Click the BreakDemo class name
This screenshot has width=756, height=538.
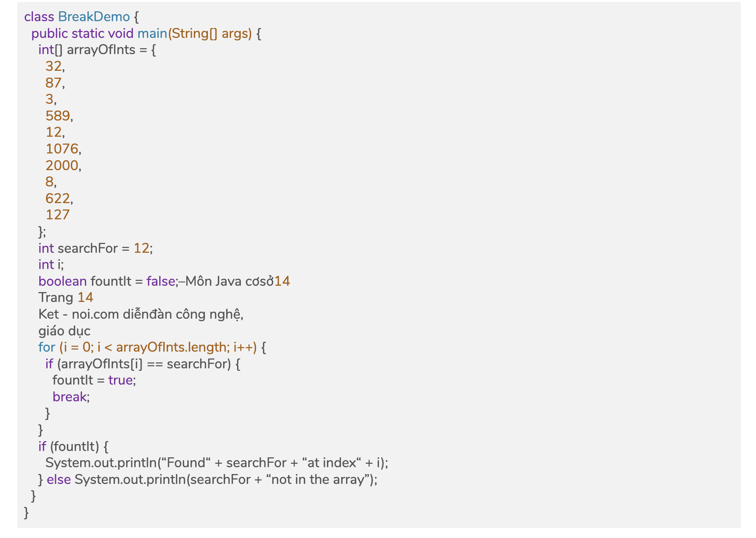(x=94, y=17)
